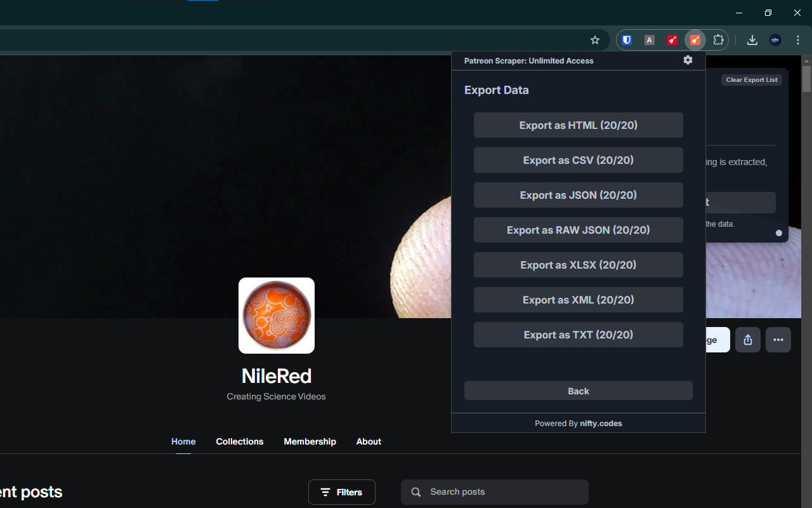Open the browser Downloads icon

(752, 39)
